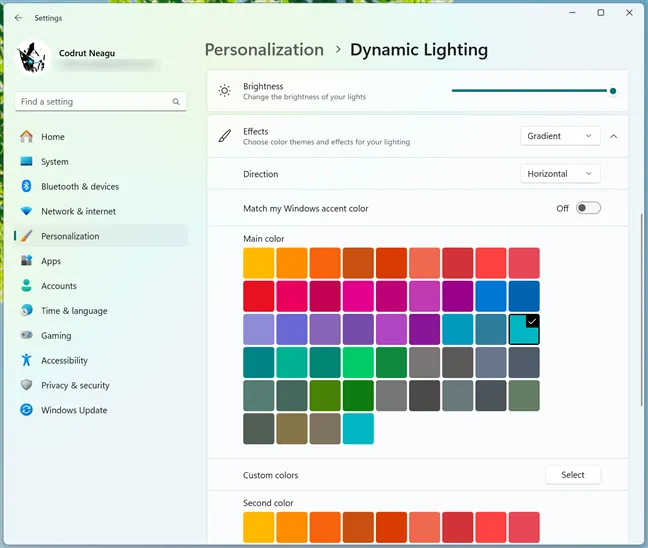
Task: Go to Time & language settings
Action: [74, 311]
